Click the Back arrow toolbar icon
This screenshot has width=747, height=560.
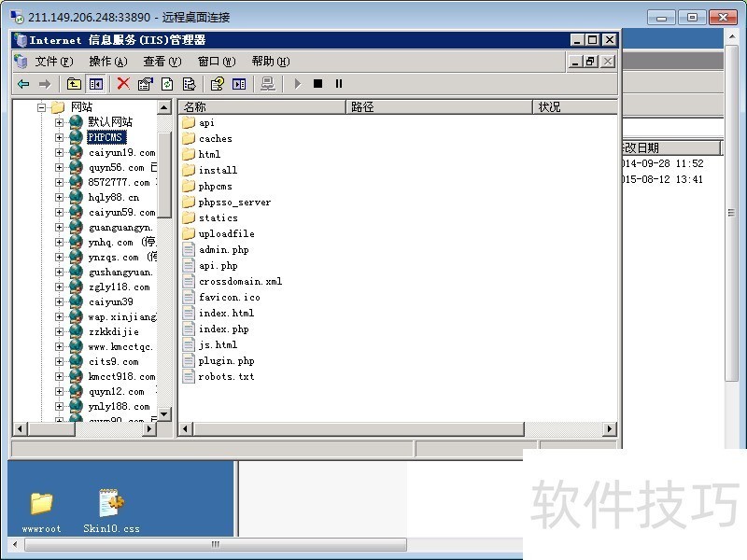coord(23,84)
